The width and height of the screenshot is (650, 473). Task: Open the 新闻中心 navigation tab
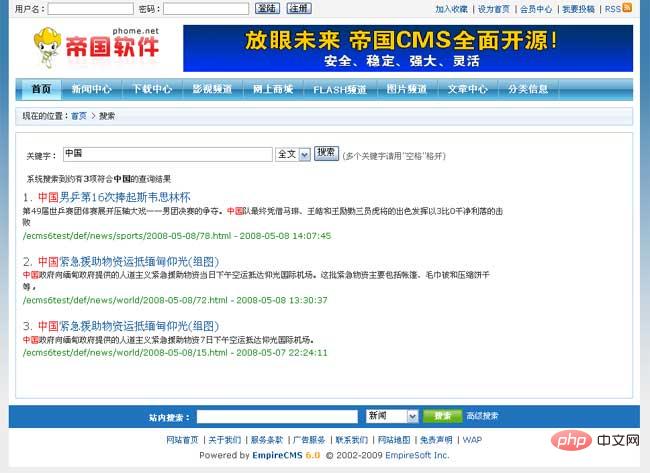pos(91,89)
